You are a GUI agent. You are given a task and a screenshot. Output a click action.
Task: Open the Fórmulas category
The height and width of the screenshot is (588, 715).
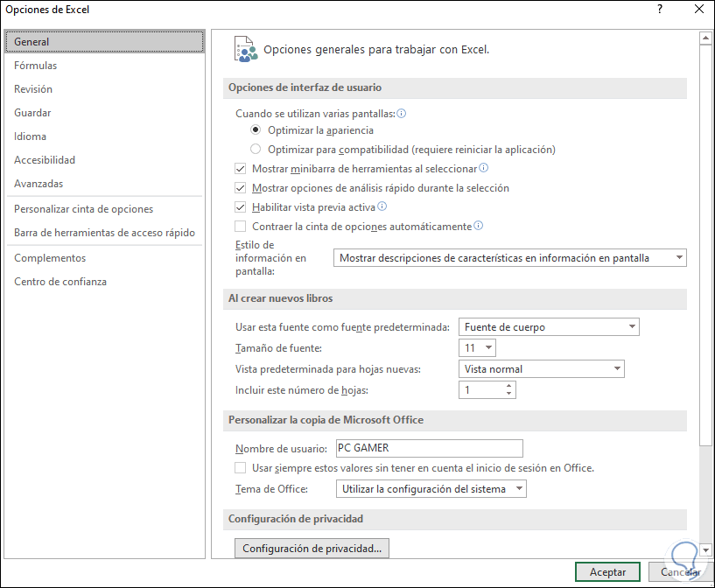coord(104,65)
